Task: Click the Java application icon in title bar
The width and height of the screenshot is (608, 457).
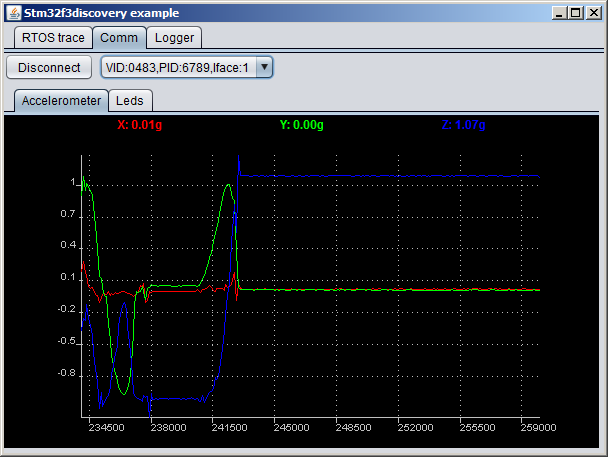Action: coord(14,13)
